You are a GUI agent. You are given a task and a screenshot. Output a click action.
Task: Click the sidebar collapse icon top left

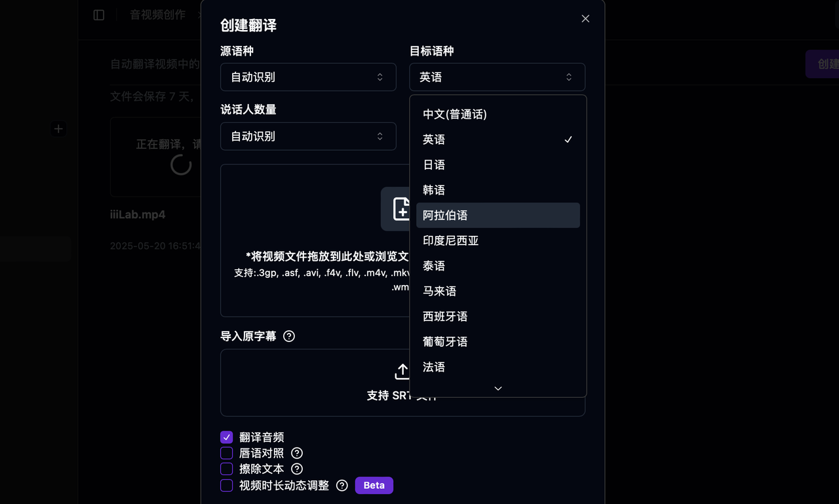tap(98, 14)
